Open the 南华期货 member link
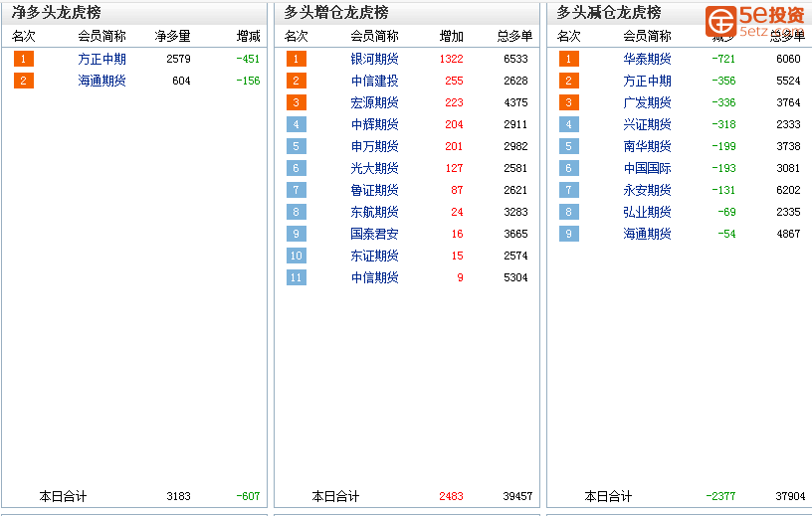The image size is (812, 516). tap(648, 146)
